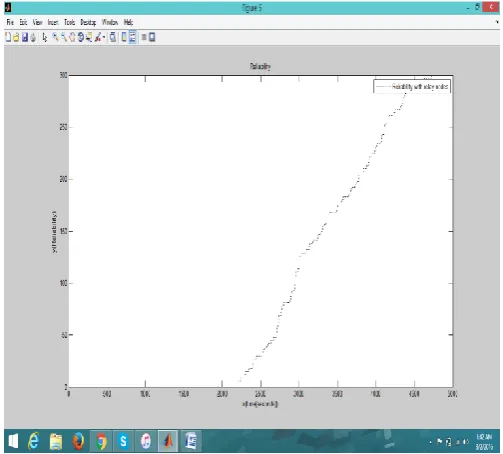The image size is (503, 454).
Task: Create a new figure from toolbar
Action: pos(8,37)
